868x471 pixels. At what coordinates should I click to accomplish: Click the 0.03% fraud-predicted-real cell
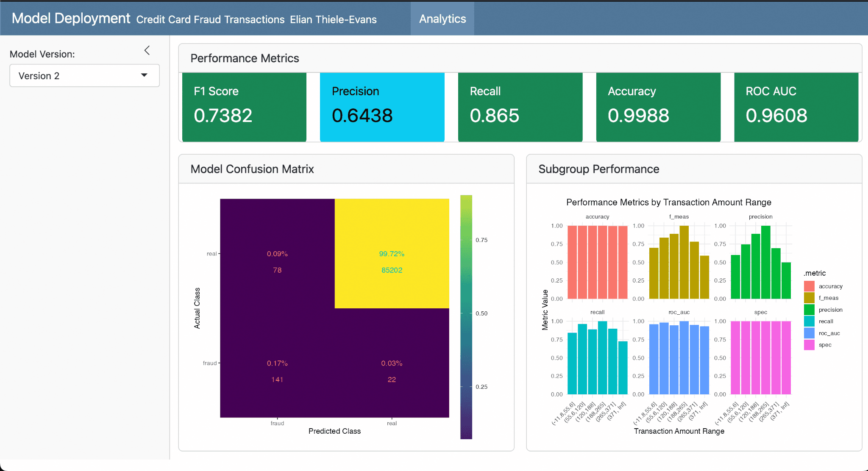pyautogui.click(x=392, y=363)
